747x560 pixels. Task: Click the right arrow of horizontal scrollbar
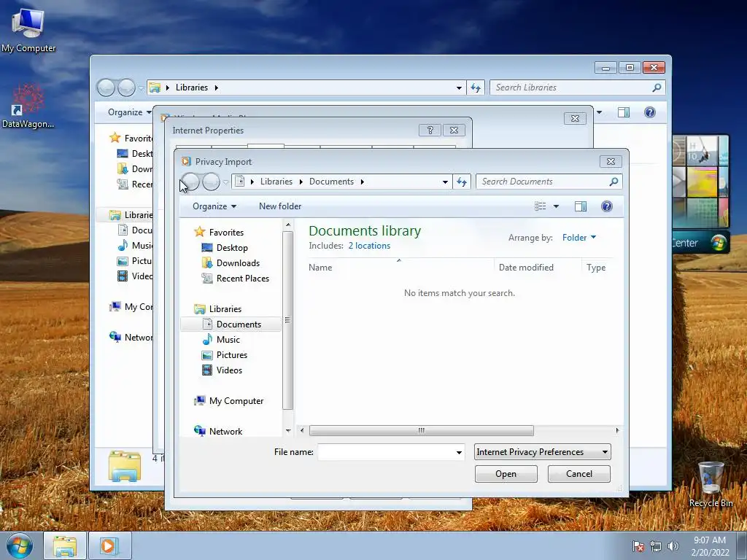[x=617, y=430]
